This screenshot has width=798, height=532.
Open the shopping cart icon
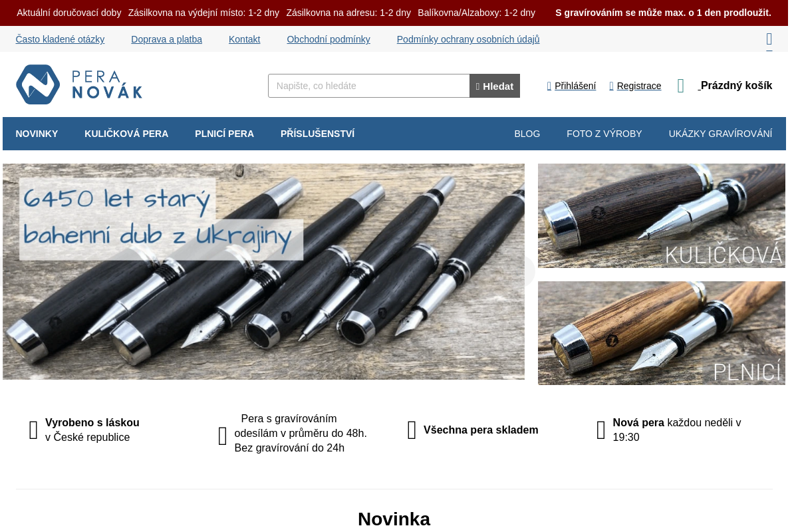680,86
